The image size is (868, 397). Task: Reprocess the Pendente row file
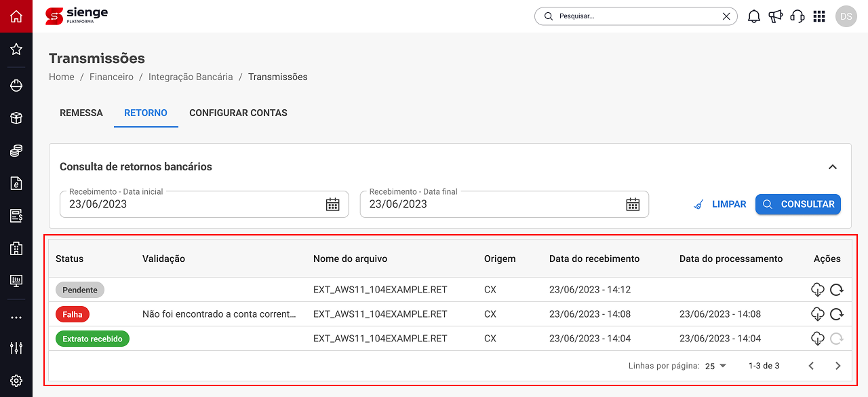click(837, 290)
